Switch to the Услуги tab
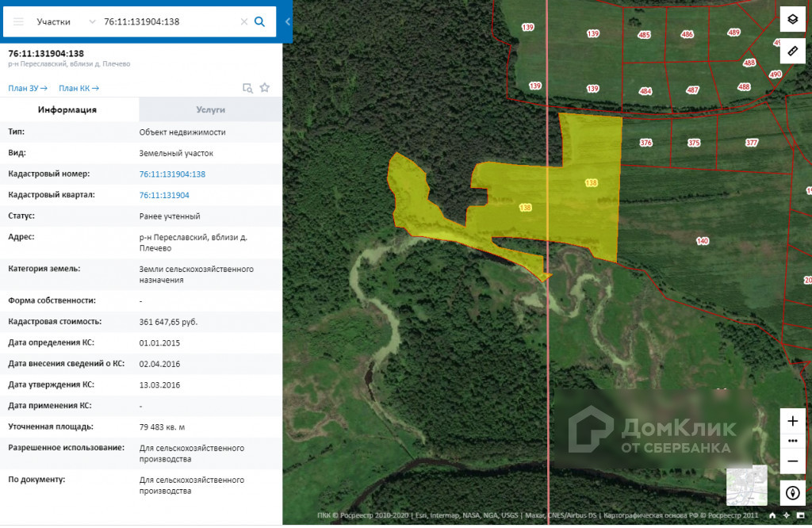Image resolution: width=812 pixels, height=528 pixels. [x=210, y=109]
